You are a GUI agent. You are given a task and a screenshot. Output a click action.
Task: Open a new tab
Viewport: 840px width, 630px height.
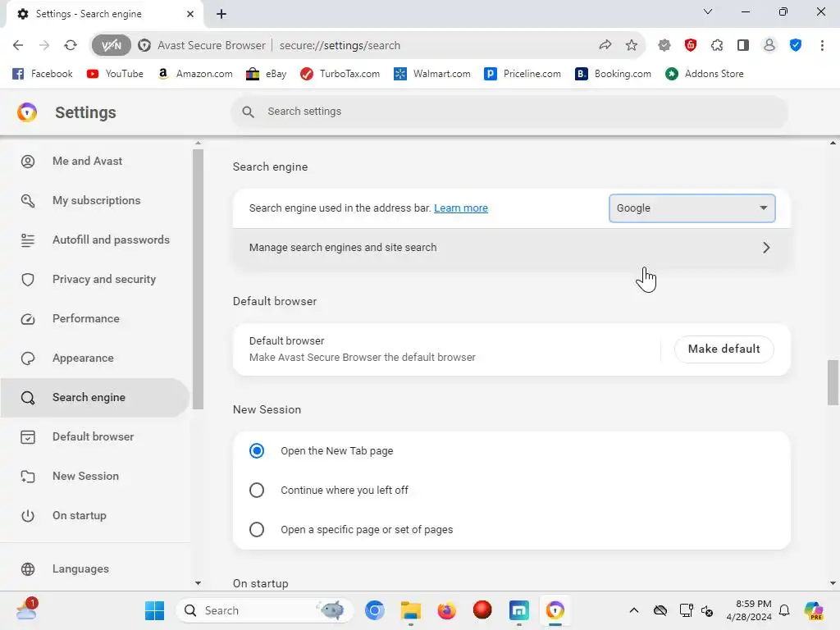[221, 14]
